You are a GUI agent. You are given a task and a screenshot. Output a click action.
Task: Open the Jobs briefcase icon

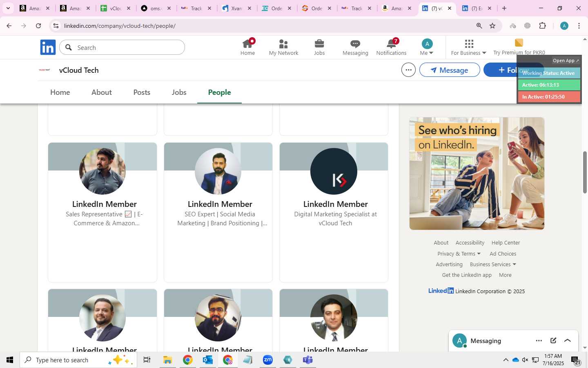tap(319, 47)
